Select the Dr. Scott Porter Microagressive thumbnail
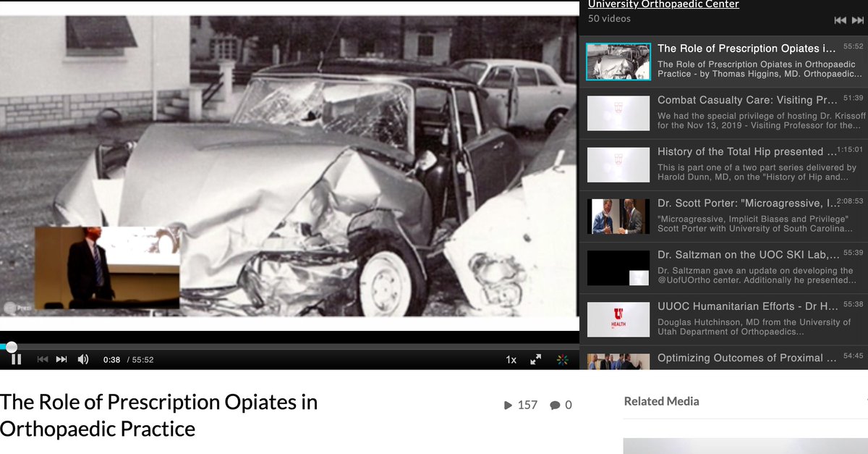This screenshot has width=868, height=454. [x=618, y=216]
